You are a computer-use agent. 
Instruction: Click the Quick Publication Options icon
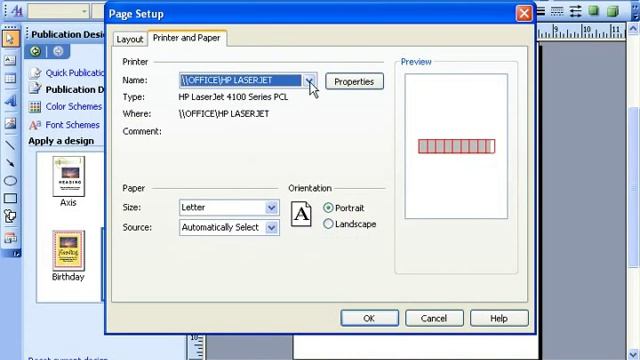coord(35,73)
